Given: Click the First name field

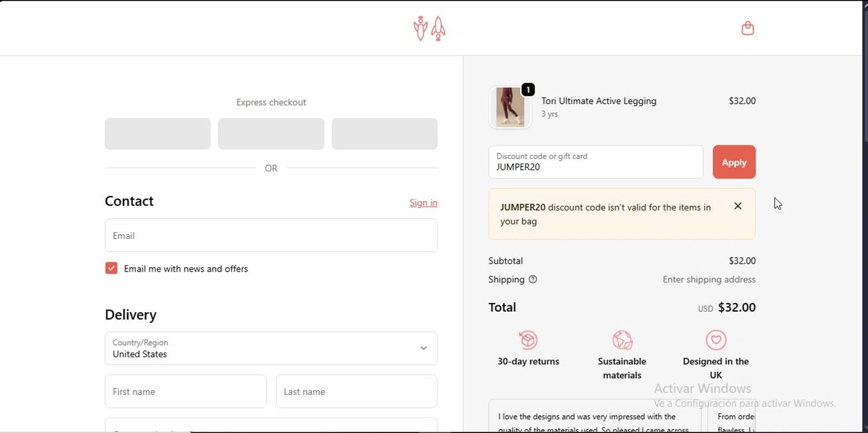Looking at the screenshot, I should (186, 391).
